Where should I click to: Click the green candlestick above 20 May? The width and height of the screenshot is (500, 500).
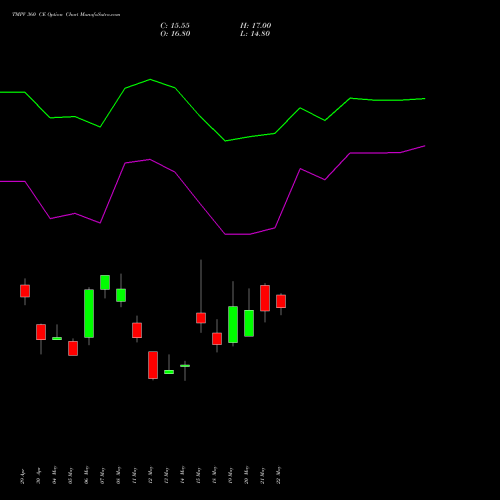[249, 323]
